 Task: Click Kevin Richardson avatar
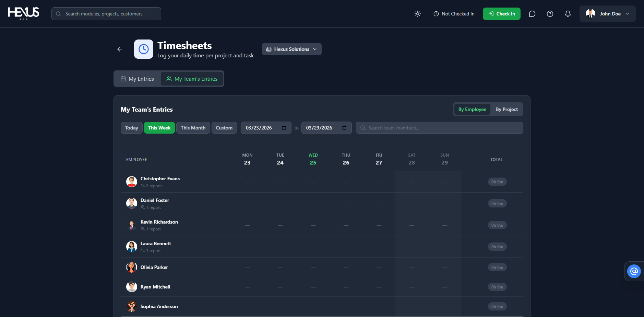point(132,225)
